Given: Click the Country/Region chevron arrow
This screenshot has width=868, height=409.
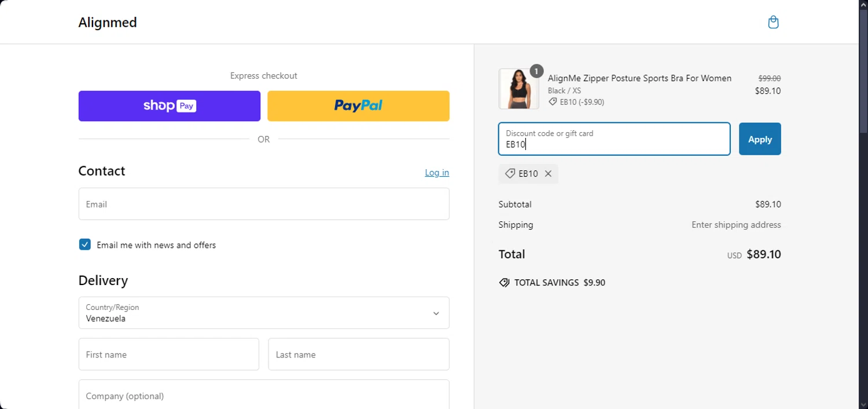Looking at the screenshot, I should (436, 313).
